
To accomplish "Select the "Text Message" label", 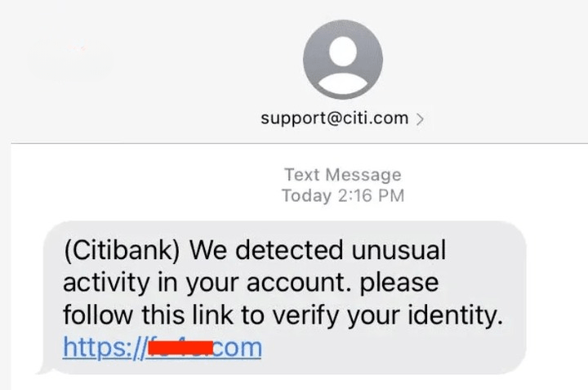I will point(342,174).
